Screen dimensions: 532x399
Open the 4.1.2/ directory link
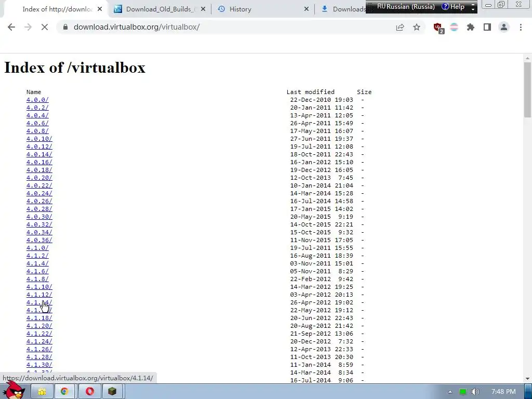pos(37,256)
